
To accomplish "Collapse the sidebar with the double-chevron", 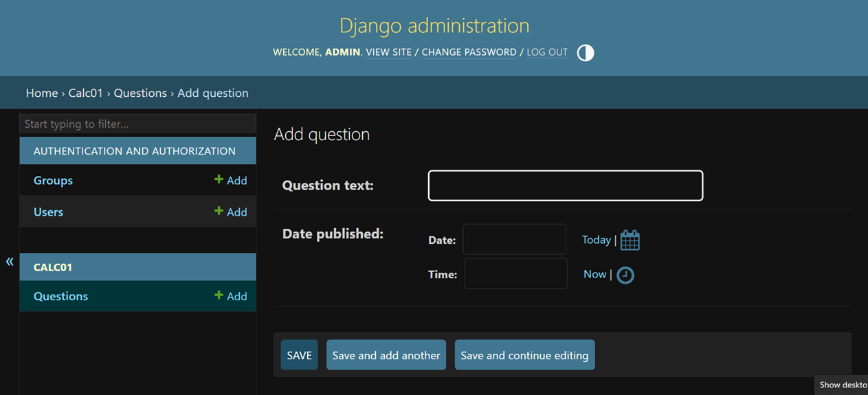I will tap(10, 261).
